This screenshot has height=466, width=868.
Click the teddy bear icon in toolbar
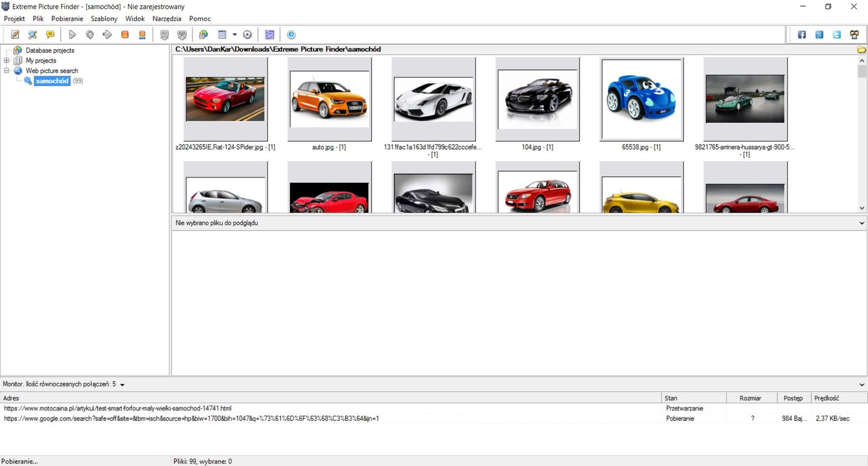[x=854, y=35]
